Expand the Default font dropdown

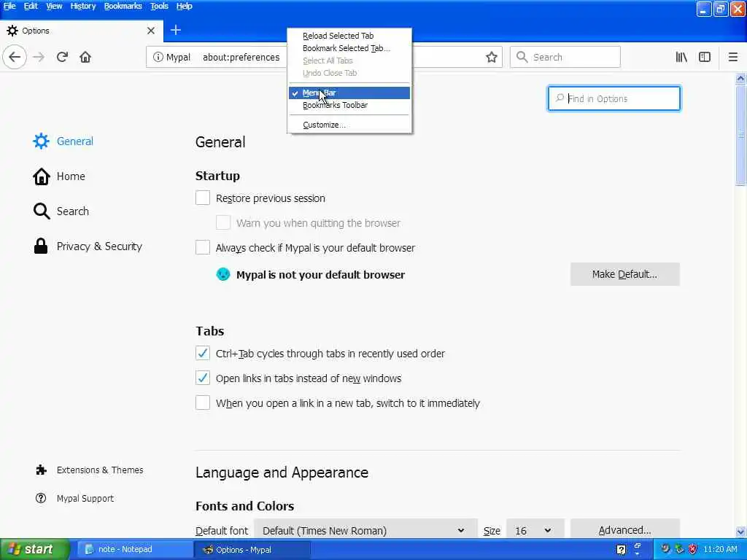(x=365, y=530)
